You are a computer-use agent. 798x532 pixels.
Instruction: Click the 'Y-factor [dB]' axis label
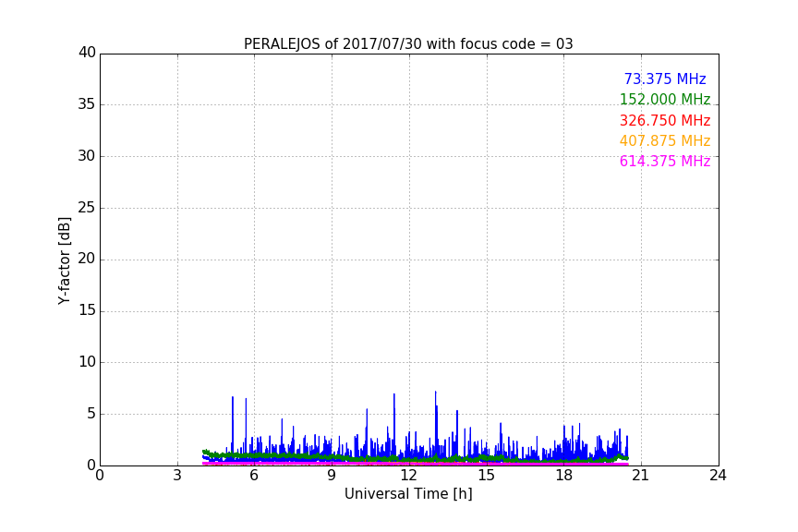65,260
